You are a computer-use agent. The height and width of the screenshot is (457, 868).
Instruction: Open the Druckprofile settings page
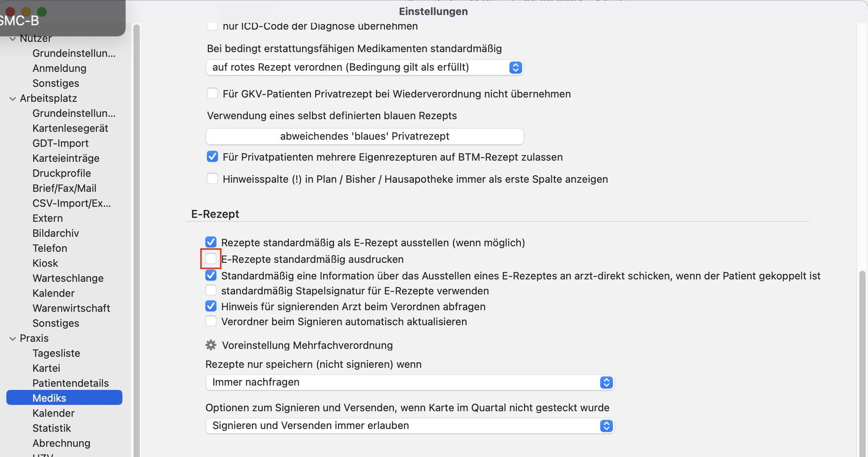pos(62,173)
